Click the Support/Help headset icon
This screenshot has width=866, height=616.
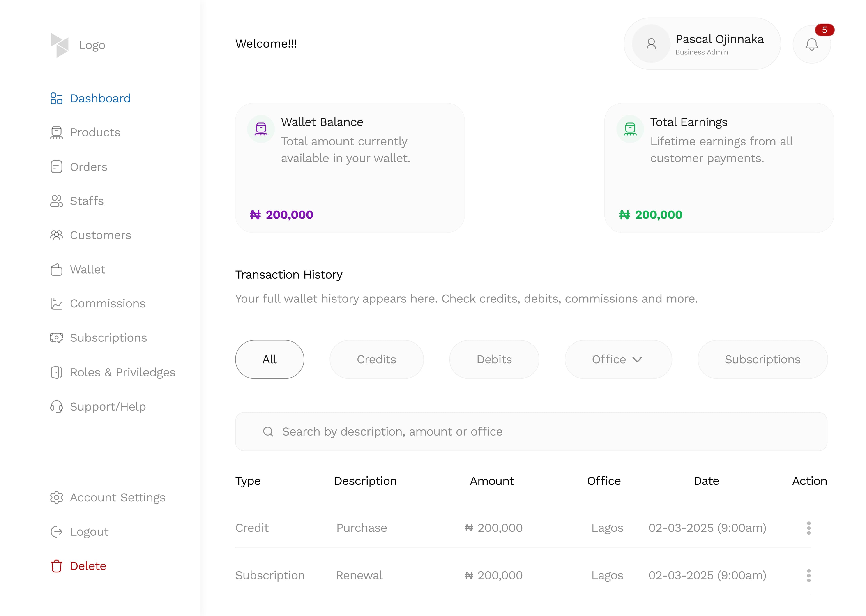(x=56, y=407)
